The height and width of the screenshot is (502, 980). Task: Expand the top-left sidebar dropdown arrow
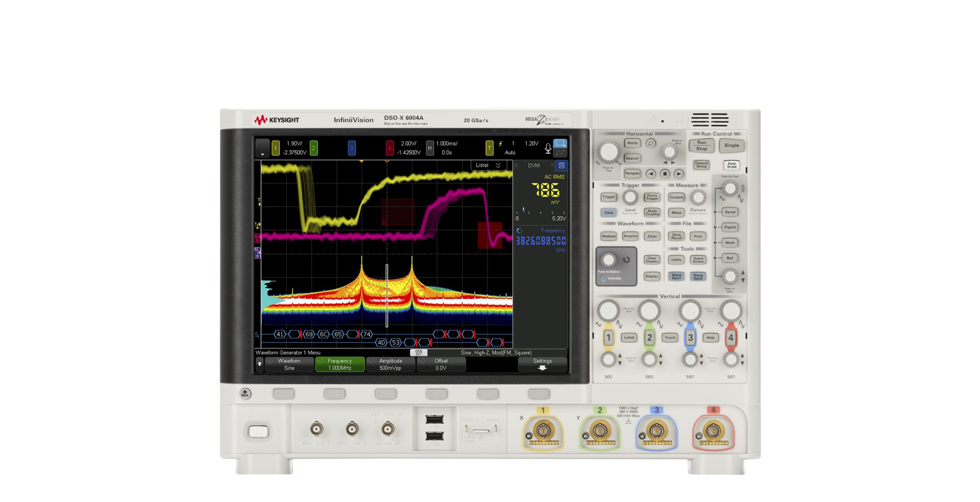coord(262,154)
